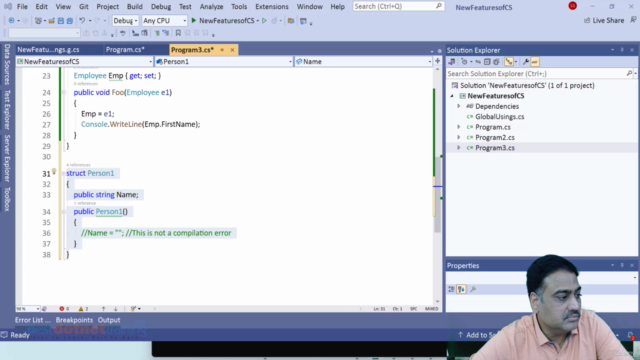
Task: Click the Pending Changes Filter clock icon
Action: [464, 62]
